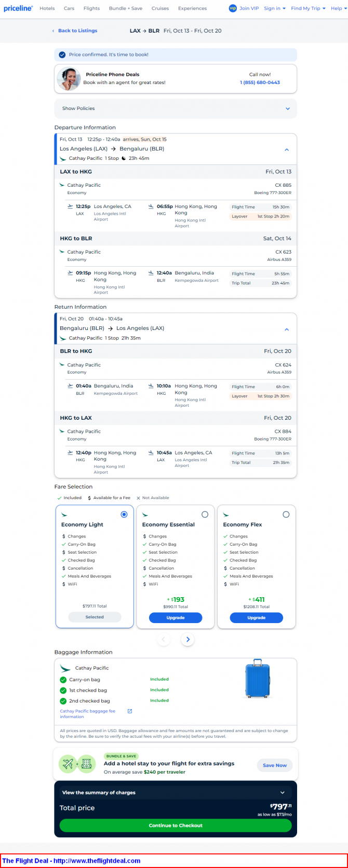
Task: Click the landing icon beside 10:45a Los Angeles
Action: point(151,453)
